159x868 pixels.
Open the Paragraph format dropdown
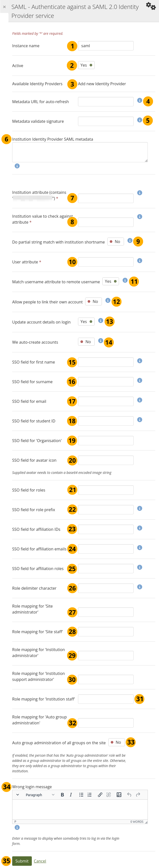pyautogui.click(x=40, y=794)
